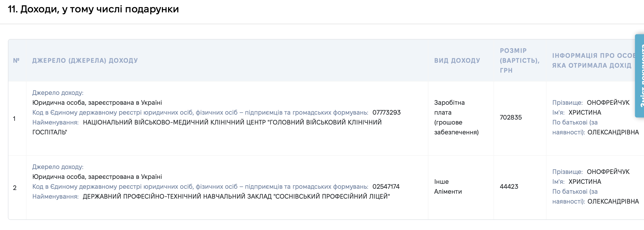Image resolution: width=644 pixels, height=230 pixels.
Task: Click "Джерело доходу:" label in row 2
Action: coord(58,167)
